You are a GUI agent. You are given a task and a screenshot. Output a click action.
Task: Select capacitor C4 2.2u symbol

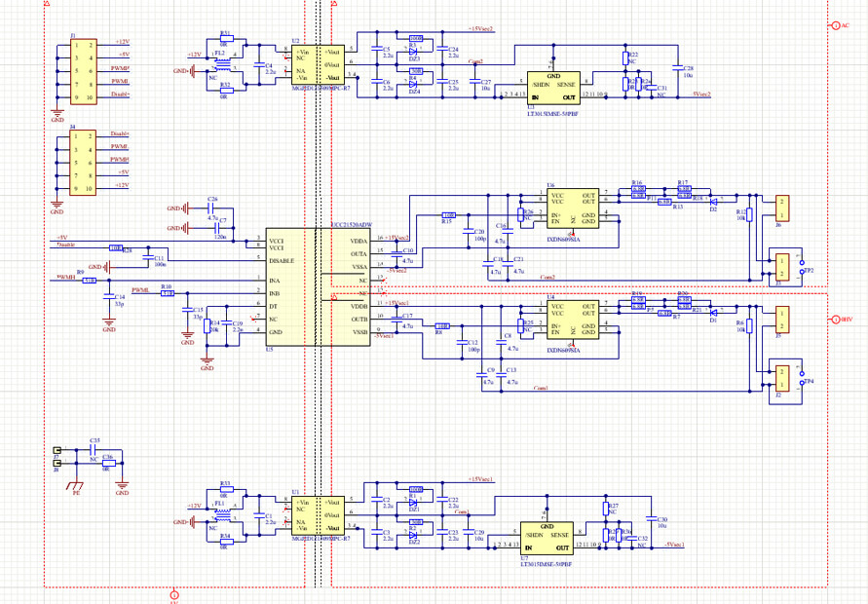click(x=259, y=64)
